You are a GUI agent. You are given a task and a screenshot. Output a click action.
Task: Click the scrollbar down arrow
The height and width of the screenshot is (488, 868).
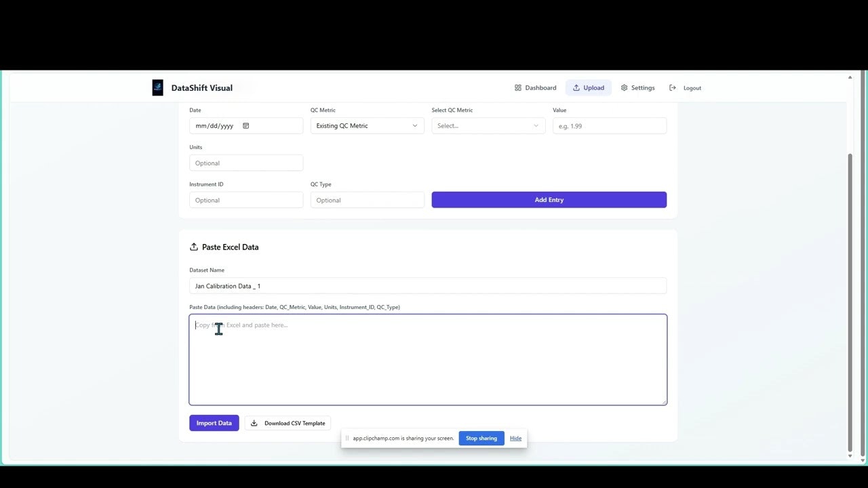850,456
